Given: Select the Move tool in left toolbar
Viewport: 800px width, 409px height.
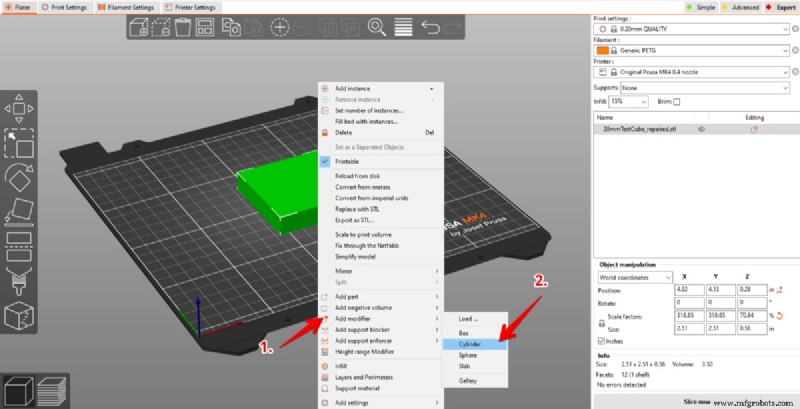Looking at the screenshot, I should pos(19,109).
